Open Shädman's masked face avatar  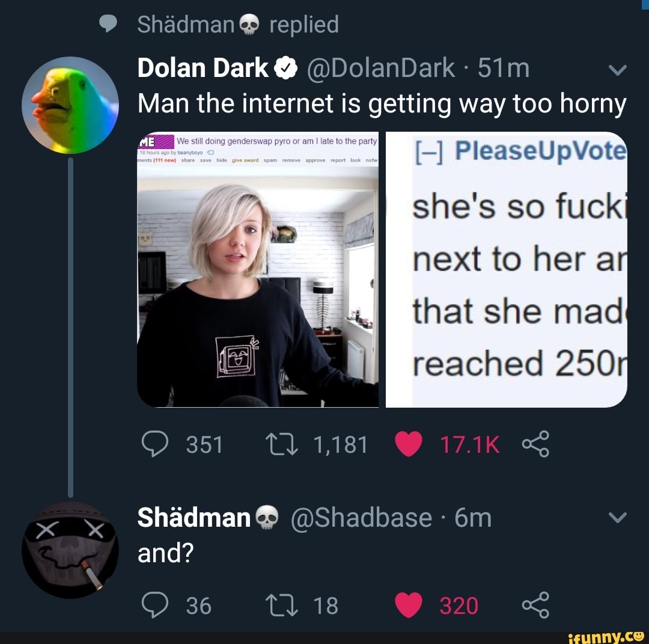(x=70, y=550)
